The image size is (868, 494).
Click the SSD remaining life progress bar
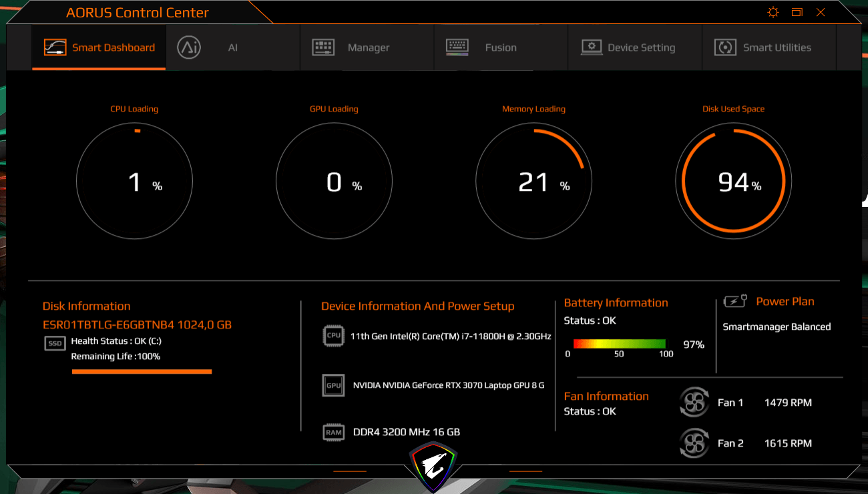[x=142, y=371]
